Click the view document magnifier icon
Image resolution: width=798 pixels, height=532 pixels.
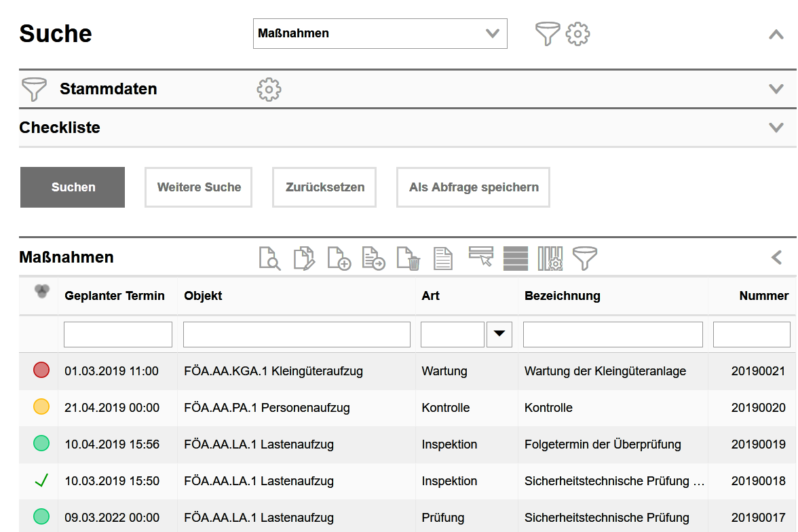pos(269,259)
